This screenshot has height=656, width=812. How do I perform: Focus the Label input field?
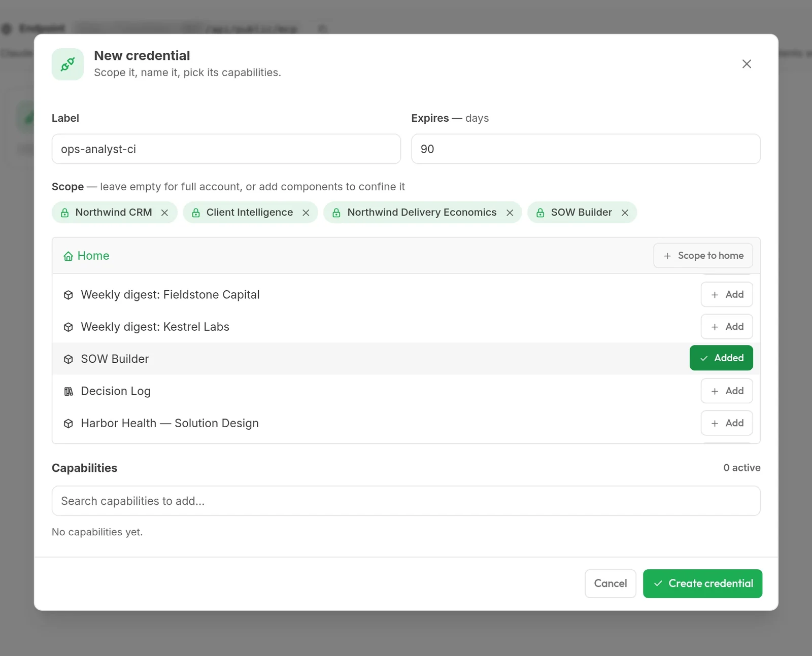(226, 149)
